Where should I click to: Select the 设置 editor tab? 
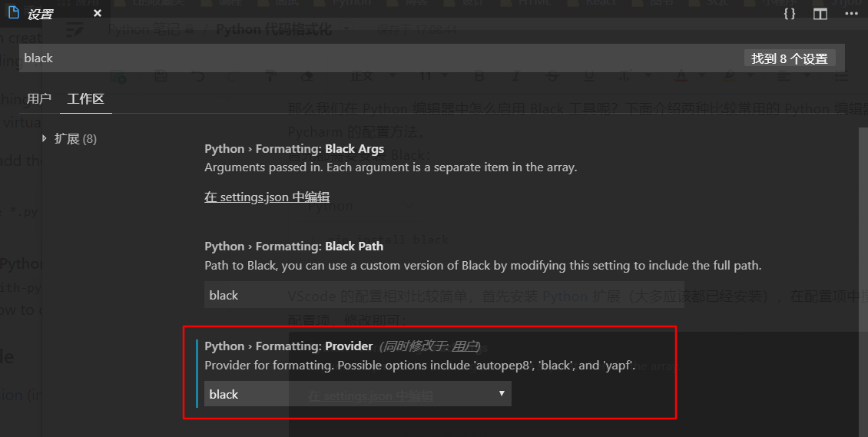(x=55, y=13)
